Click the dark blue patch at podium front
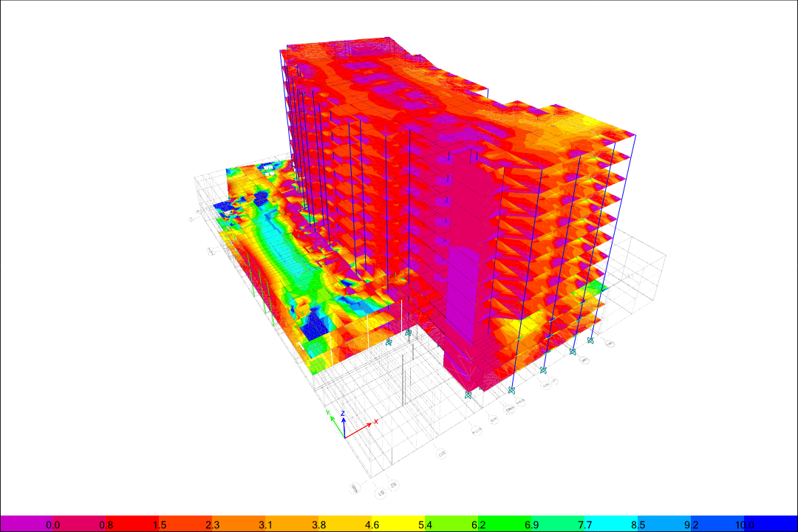Image resolution: width=798 pixels, height=532 pixels. click(x=318, y=324)
